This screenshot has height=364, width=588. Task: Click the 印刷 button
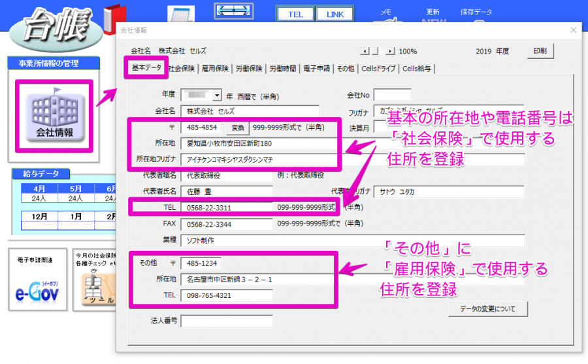pos(540,51)
